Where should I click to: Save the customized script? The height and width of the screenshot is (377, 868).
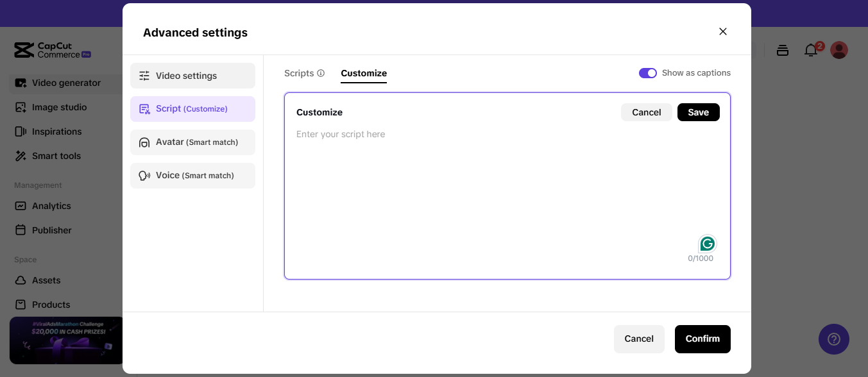(x=698, y=112)
